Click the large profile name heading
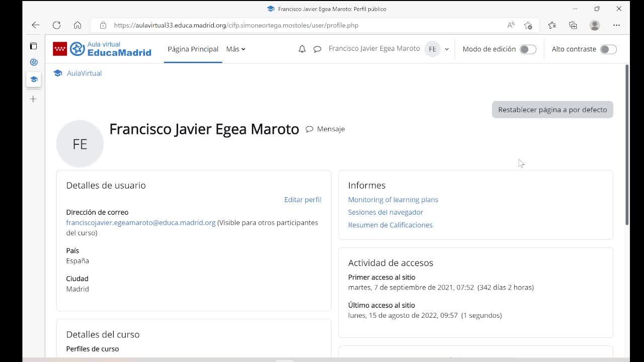The width and height of the screenshot is (644, 362). pyautogui.click(x=204, y=129)
